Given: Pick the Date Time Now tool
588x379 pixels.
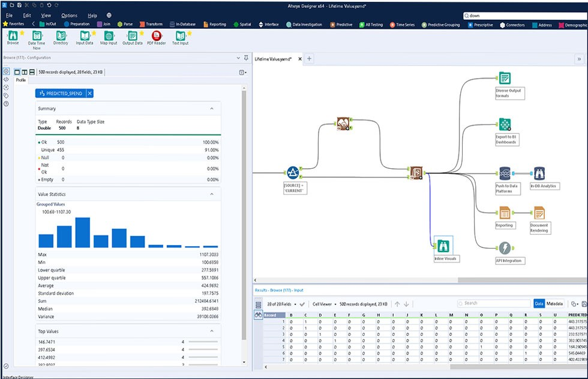Looking at the screenshot, I should point(37,36).
